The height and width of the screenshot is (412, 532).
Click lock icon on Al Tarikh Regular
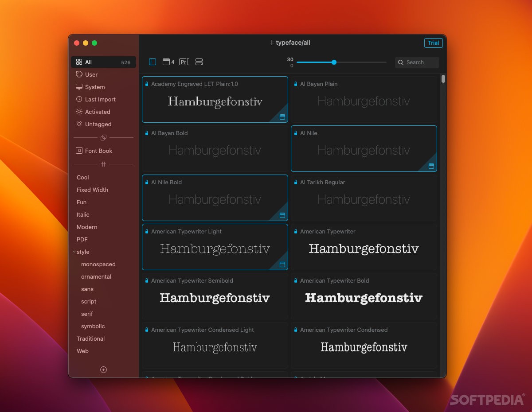tap(296, 182)
